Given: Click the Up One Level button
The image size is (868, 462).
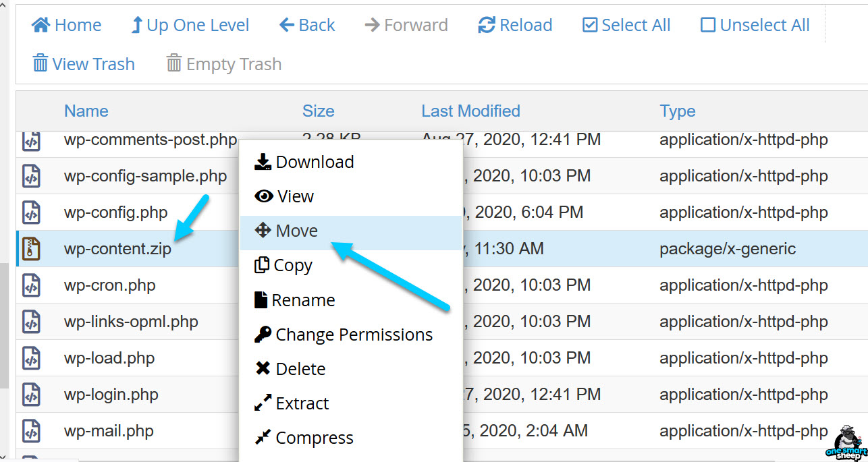Looking at the screenshot, I should click(190, 25).
